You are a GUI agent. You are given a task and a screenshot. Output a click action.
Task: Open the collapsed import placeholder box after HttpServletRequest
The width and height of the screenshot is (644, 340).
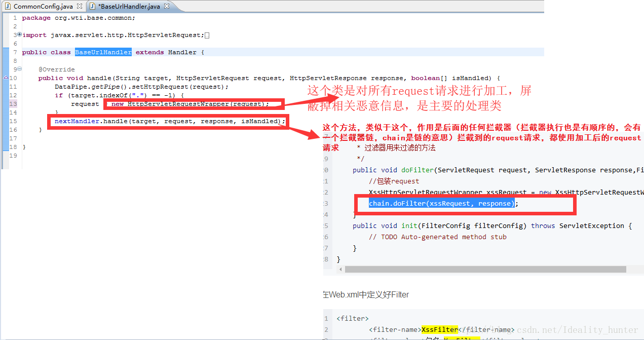[x=207, y=35]
